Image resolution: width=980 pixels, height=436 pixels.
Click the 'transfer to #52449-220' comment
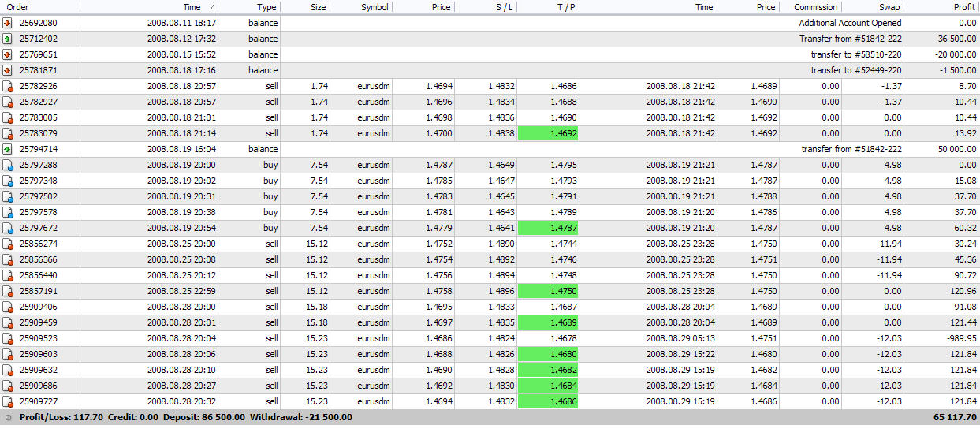[856, 70]
